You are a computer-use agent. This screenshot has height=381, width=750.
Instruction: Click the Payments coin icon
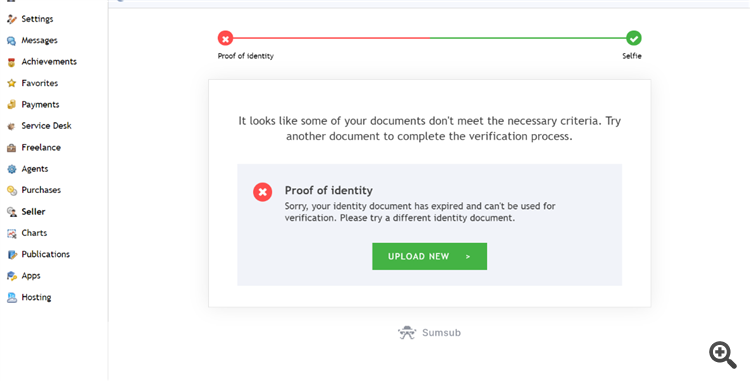tap(11, 105)
